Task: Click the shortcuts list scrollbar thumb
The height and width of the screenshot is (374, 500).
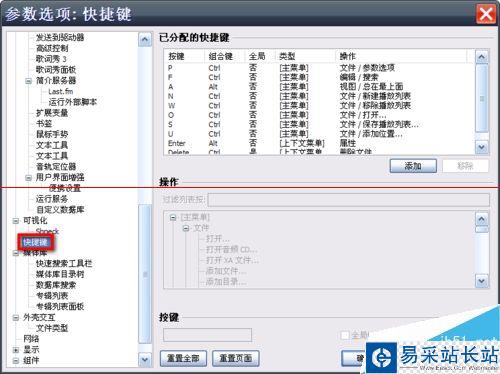Action: [x=481, y=98]
